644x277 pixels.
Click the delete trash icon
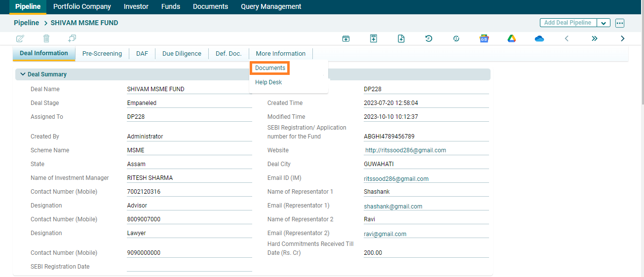(x=46, y=38)
